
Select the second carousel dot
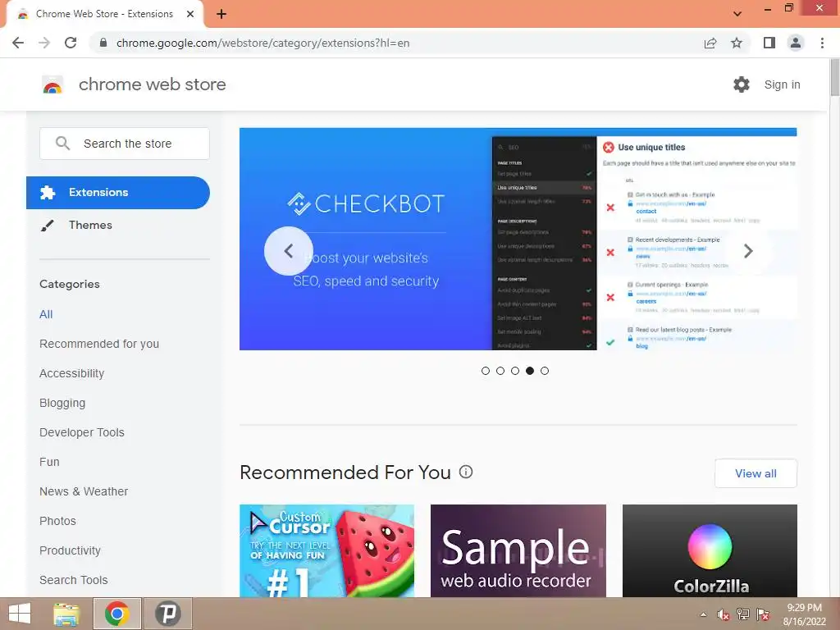coord(500,371)
